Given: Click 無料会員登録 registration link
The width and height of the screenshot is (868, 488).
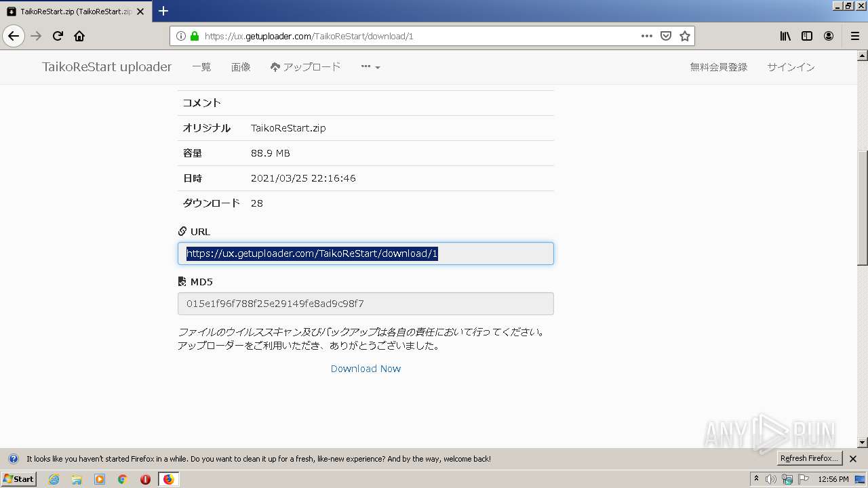Looking at the screenshot, I should [718, 67].
